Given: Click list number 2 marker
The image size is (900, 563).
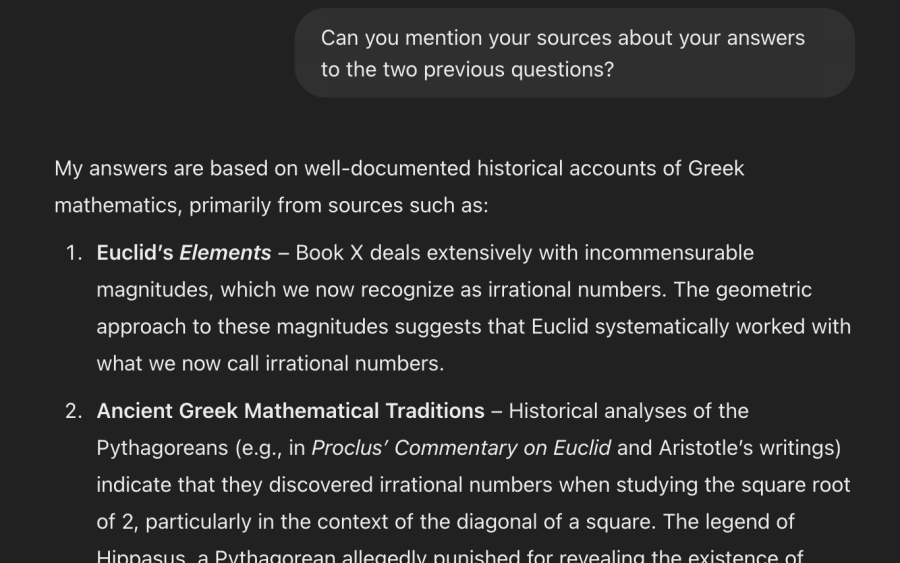Looking at the screenshot, I should 74,411.
